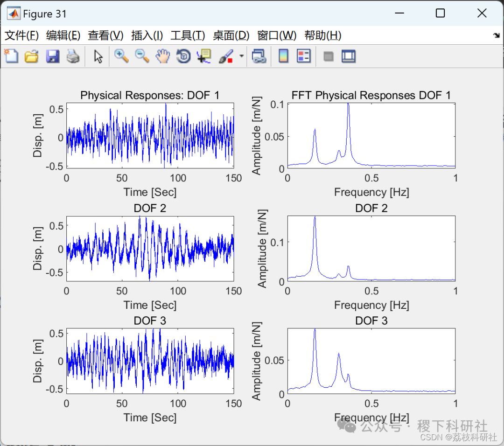Activate the Zoom In magnifier tool

pyautogui.click(x=121, y=56)
